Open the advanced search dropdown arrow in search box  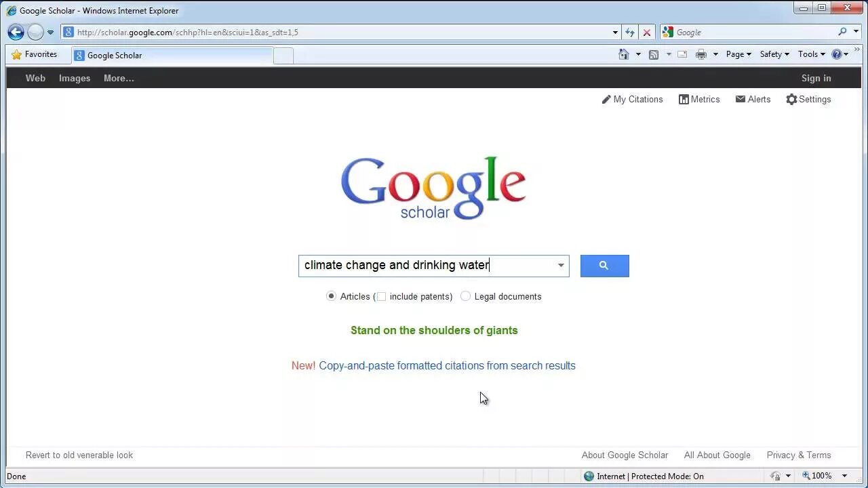[x=561, y=266]
